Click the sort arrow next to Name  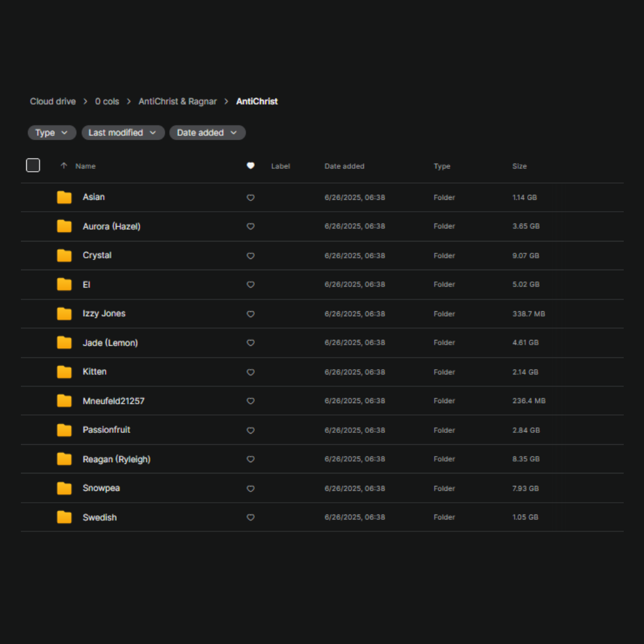tap(64, 166)
